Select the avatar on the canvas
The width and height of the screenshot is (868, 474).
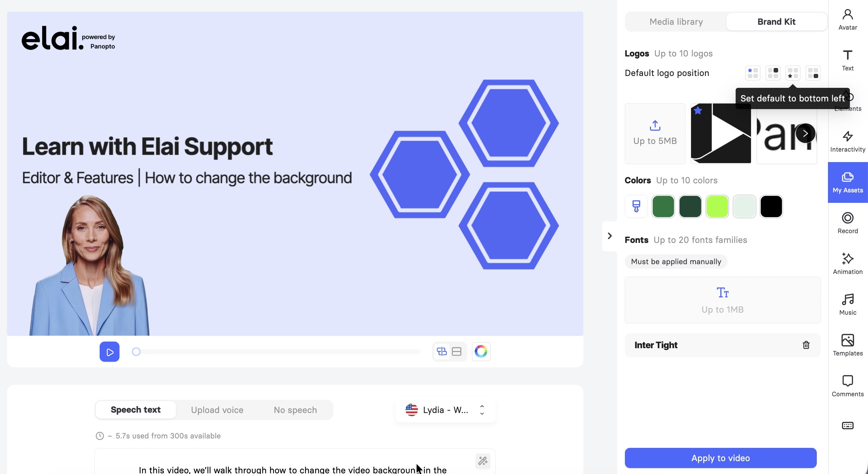click(90, 266)
